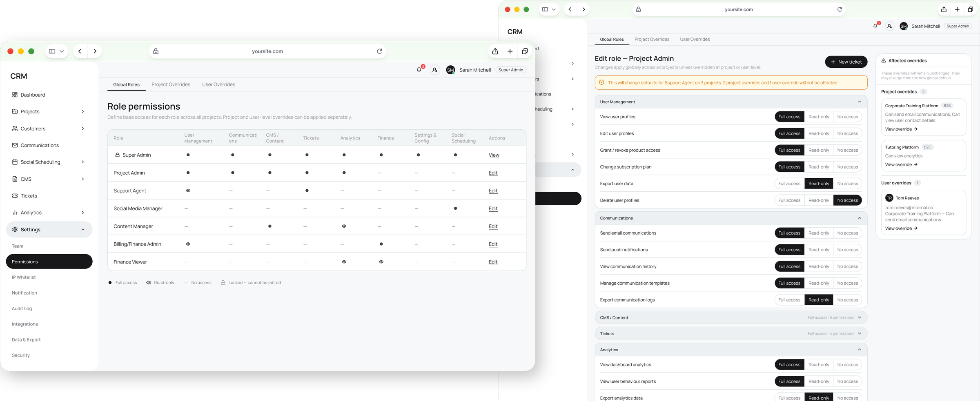Image resolution: width=980 pixels, height=401 pixels.
Task: Set Export user data to Full access
Action: [x=789, y=184]
